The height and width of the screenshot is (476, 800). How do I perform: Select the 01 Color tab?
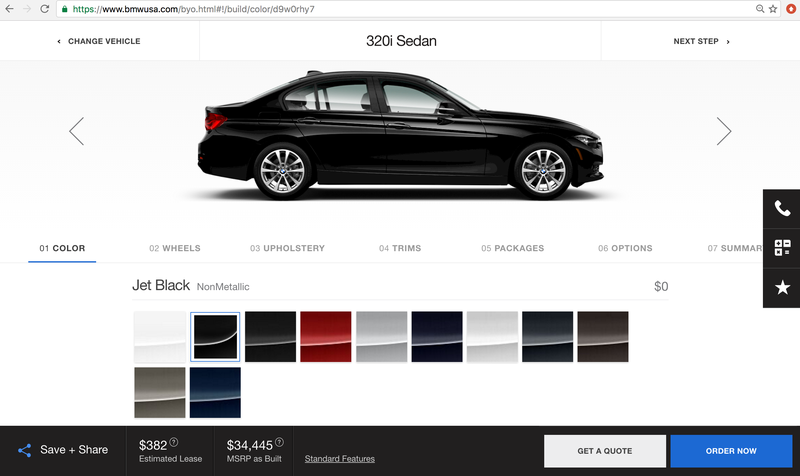[62, 248]
